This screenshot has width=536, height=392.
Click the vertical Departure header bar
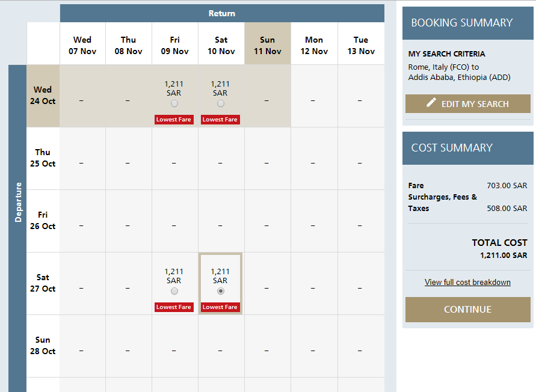coord(17,228)
